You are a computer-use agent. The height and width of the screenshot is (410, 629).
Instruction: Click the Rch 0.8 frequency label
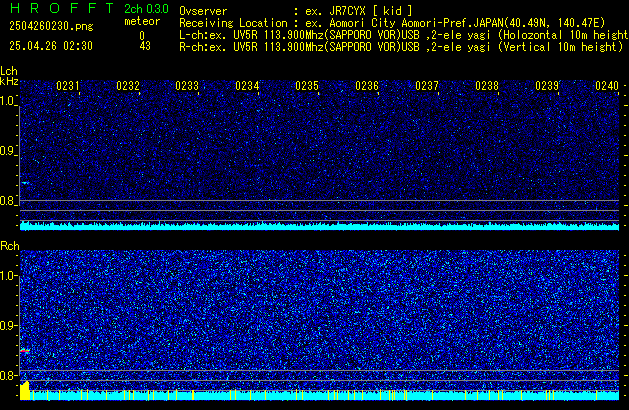click(8, 375)
